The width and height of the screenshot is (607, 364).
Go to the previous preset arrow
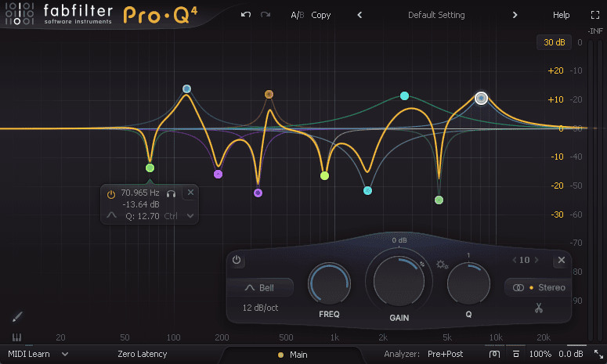click(x=360, y=15)
